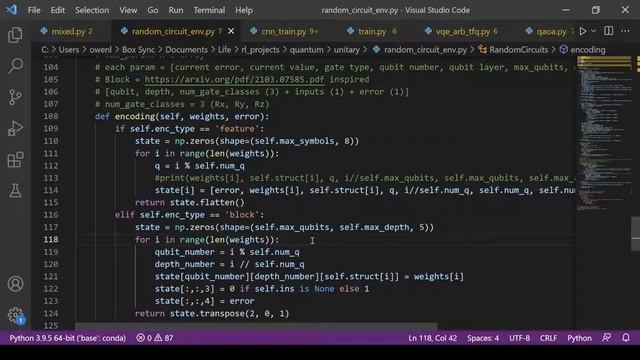Screen dimensions: 640x360
Task: Open the Selection menu
Action: (x=92, y=10)
